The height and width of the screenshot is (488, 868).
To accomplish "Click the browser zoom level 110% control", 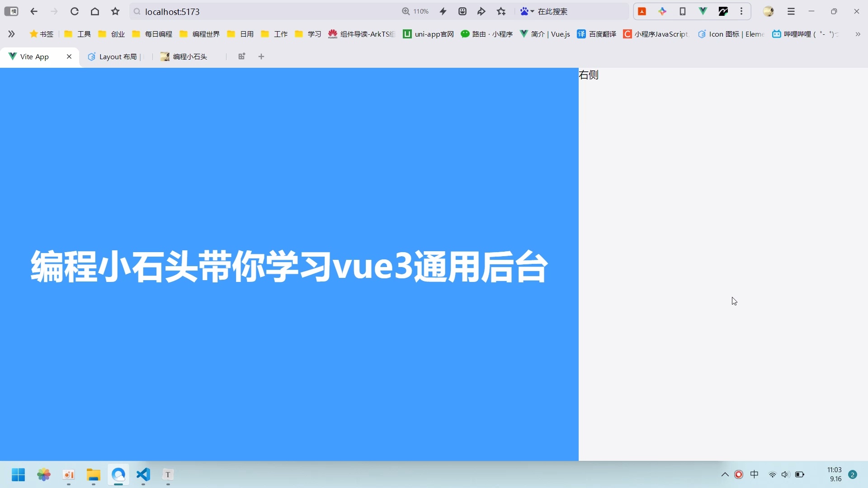I will (x=415, y=11).
